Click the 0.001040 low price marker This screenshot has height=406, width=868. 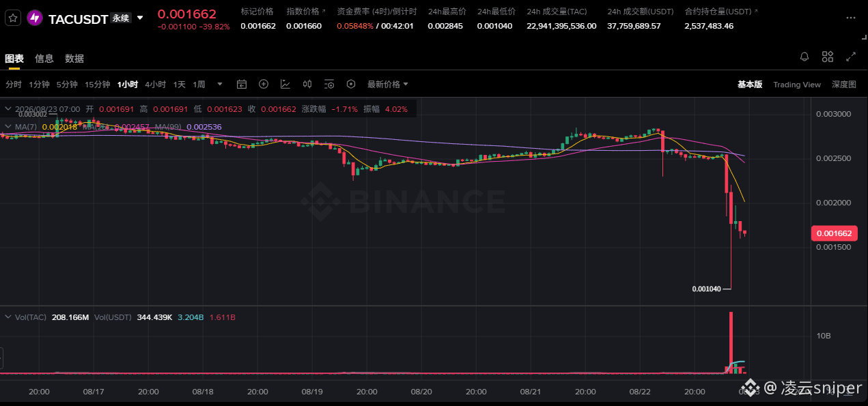[x=706, y=289]
